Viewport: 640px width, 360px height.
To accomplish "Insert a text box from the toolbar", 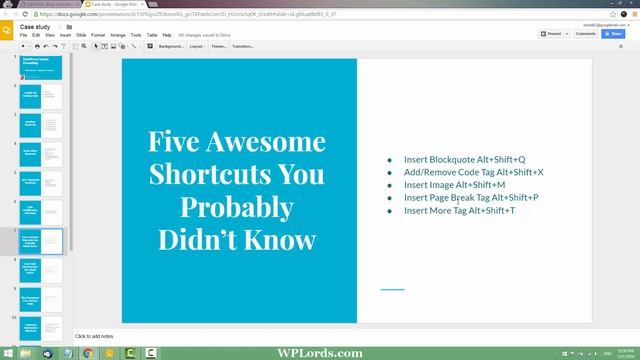I will coord(105,47).
